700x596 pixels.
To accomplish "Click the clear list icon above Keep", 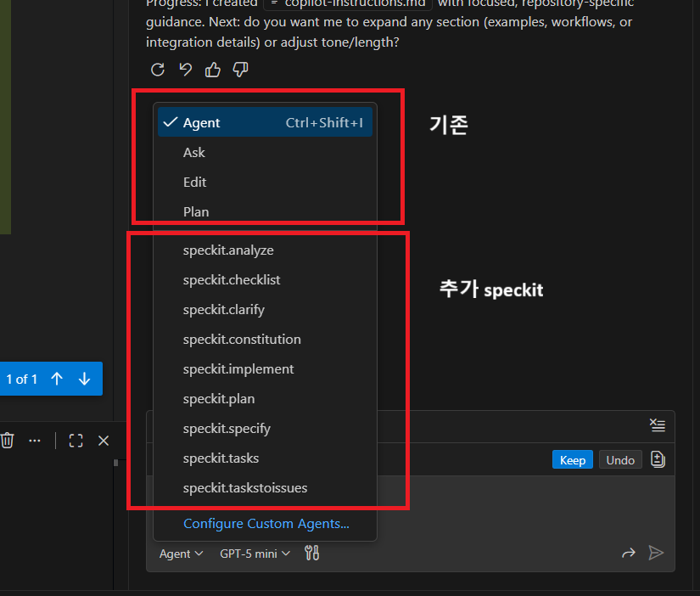I will click(x=657, y=425).
